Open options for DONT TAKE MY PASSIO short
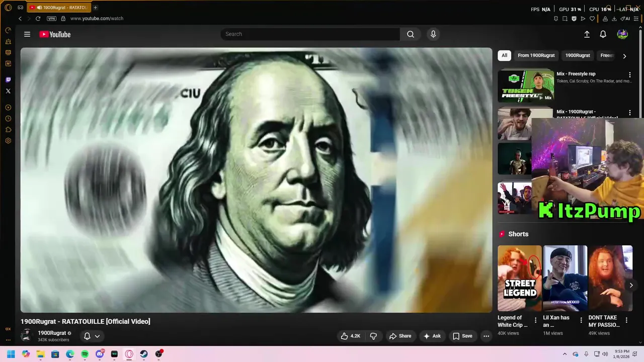This screenshot has height=362, width=644. [626, 320]
